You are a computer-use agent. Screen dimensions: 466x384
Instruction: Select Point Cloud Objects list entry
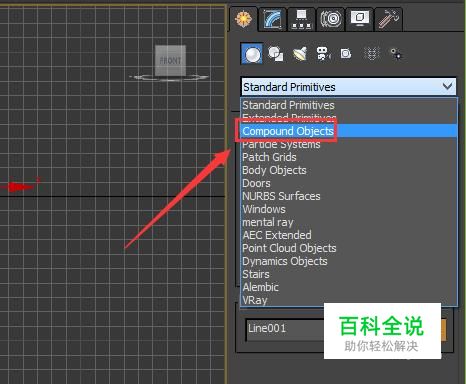pos(349,248)
